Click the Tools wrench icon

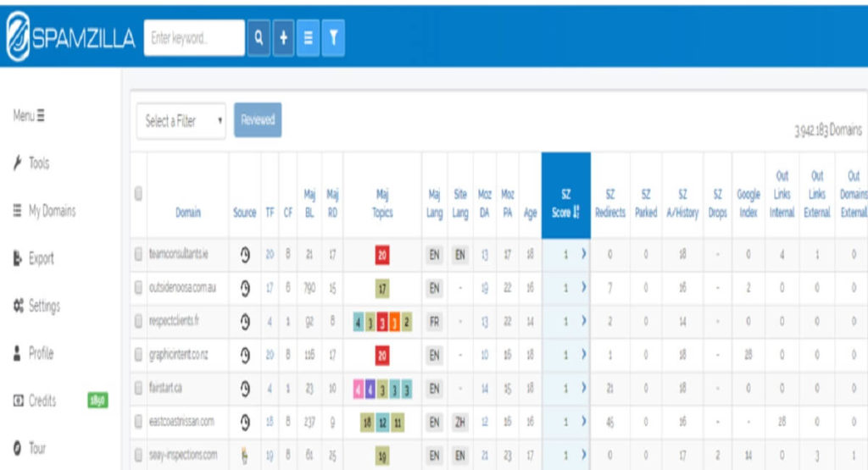point(18,163)
